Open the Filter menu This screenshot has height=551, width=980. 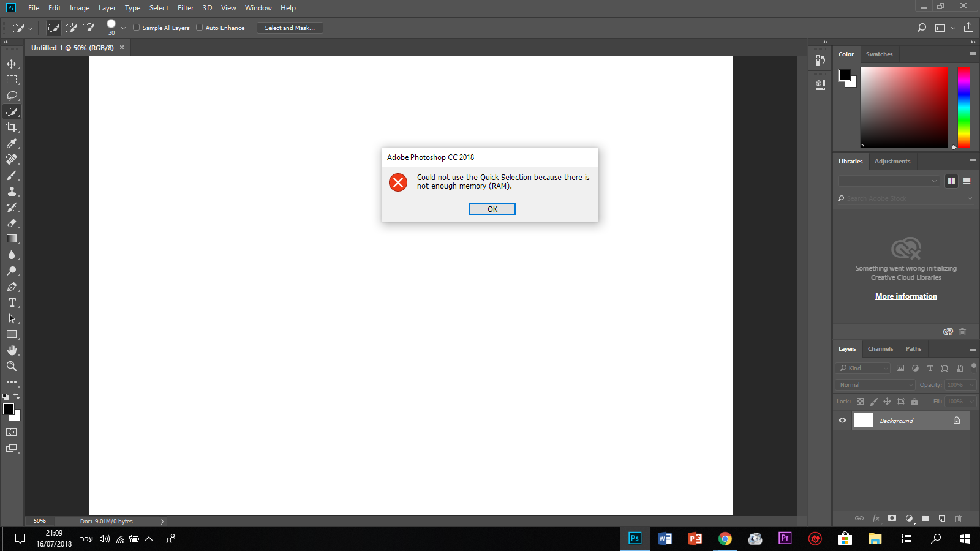186,8
